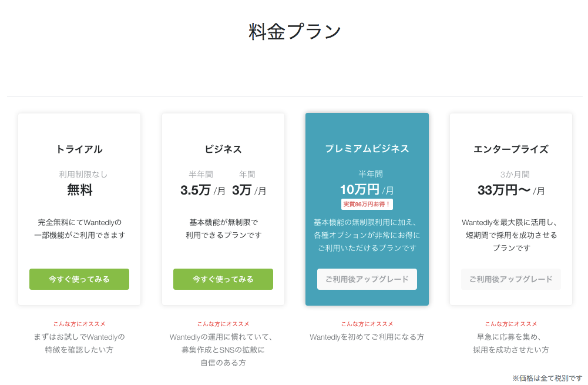Screen dimensions: 588x385
Task: Click the 3万 /月 yearly price
Action: click(249, 190)
